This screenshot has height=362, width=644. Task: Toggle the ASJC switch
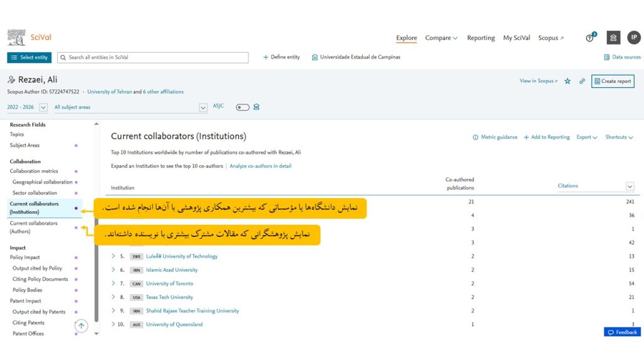click(x=242, y=107)
